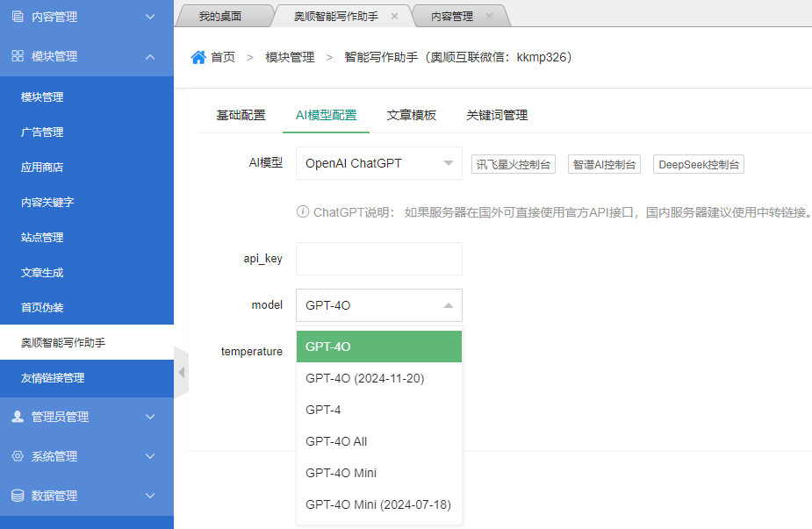This screenshot has width=812, height=529.
Task: Click the 系统管理 gear icon
Action: (x=18, y=456)
